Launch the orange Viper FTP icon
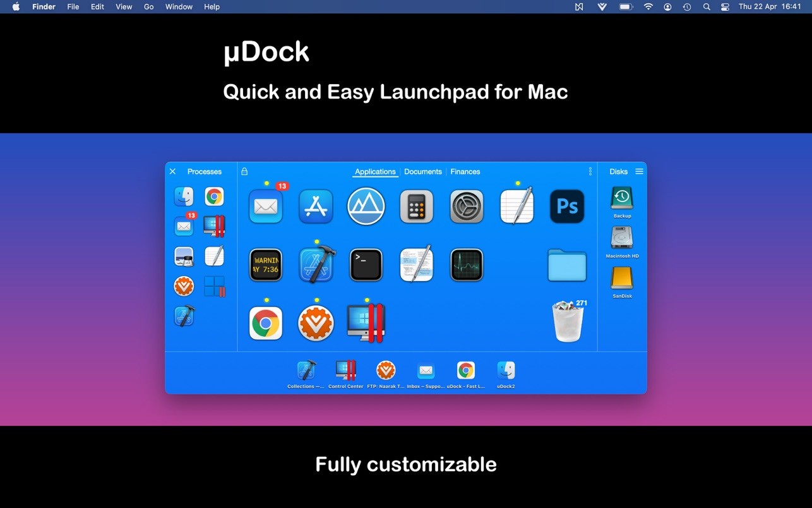Viewport: 812px width, 508px height. pyautogui.click(x=316, y=322)
